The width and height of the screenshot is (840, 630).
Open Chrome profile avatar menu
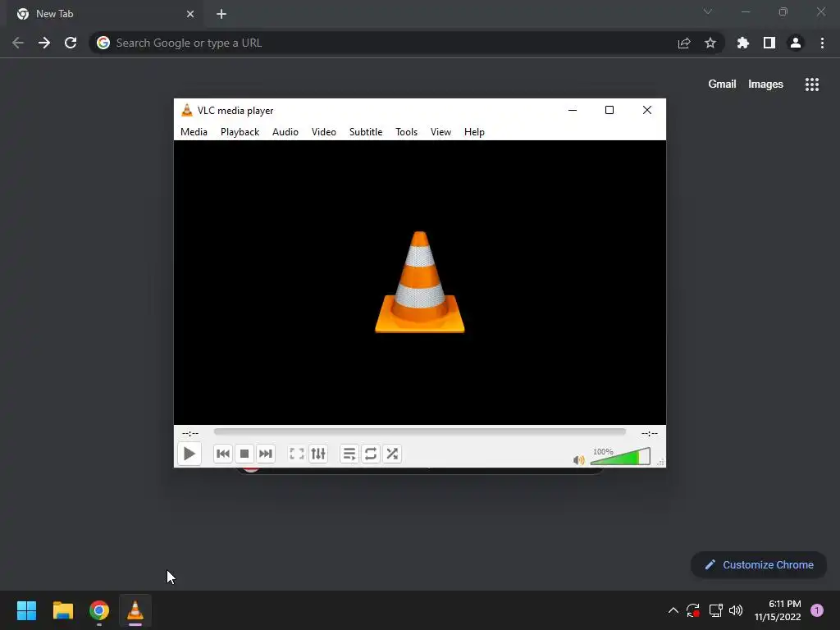pyautogui.click(x=796, y=43)
